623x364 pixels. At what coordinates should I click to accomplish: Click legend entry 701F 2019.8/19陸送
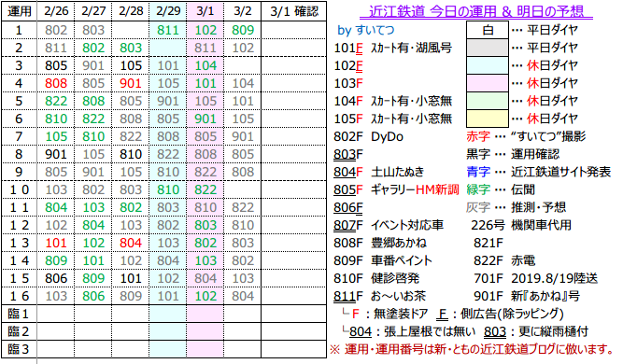click(535, 278)
